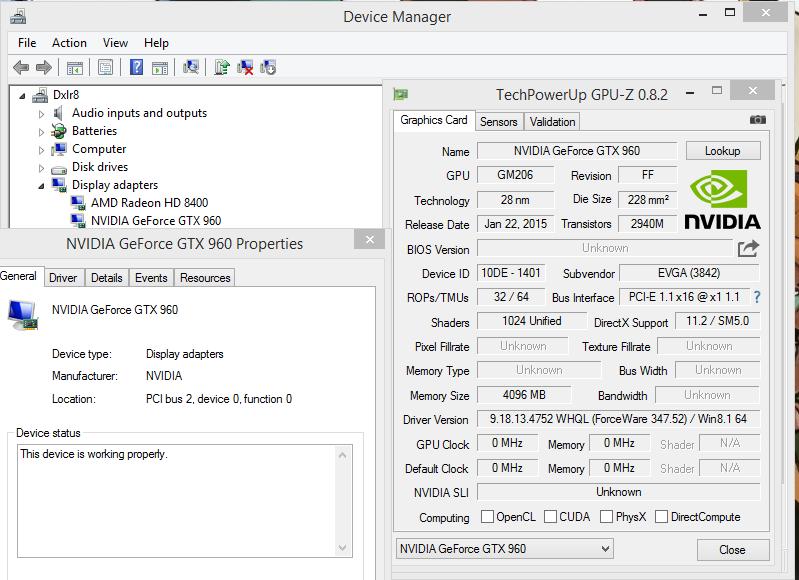Click AMD Radeon HD 8400 adapter icon
The image size is (799, 580).
78,203
